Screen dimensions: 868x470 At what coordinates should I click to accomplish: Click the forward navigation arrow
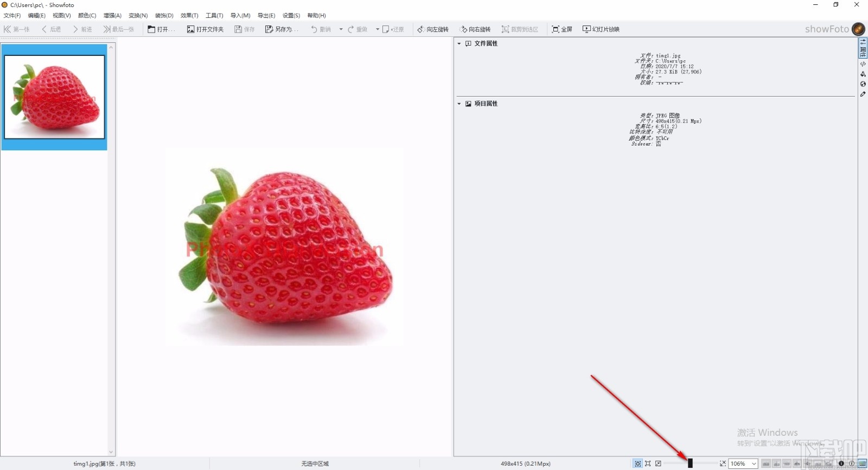pos(82,29)
